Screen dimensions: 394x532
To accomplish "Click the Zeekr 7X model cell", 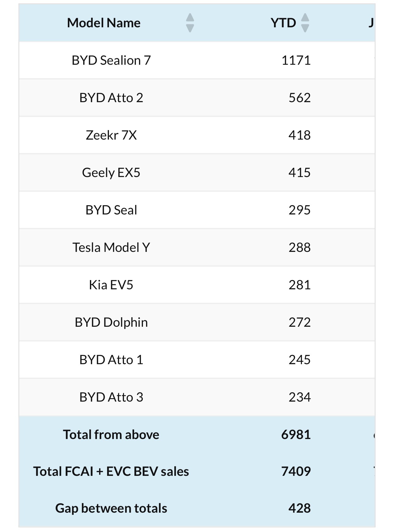I will coord(111,135).
